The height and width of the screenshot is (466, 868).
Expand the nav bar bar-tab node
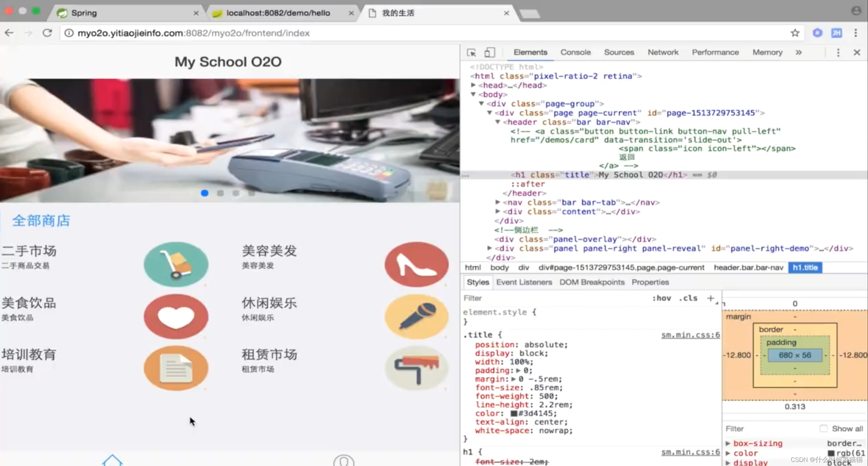(498, 202)
